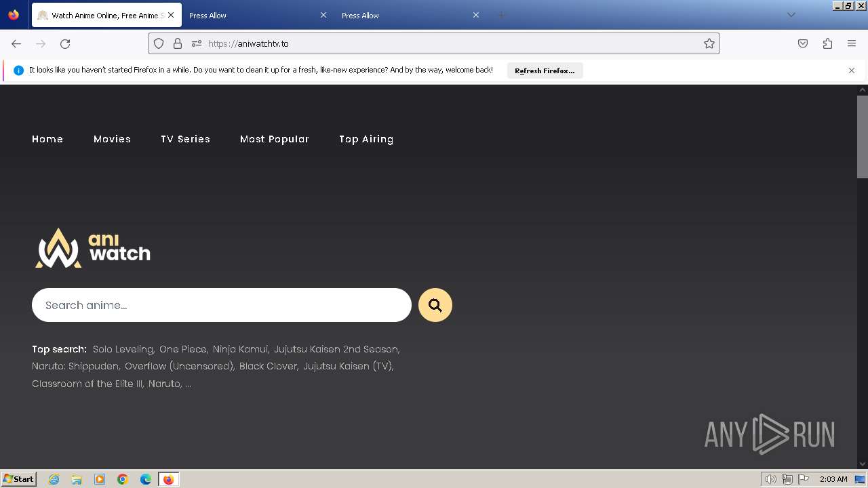Go to Home in site navigation
Viewport: 868px width, 488px height.
pos(47,139)
